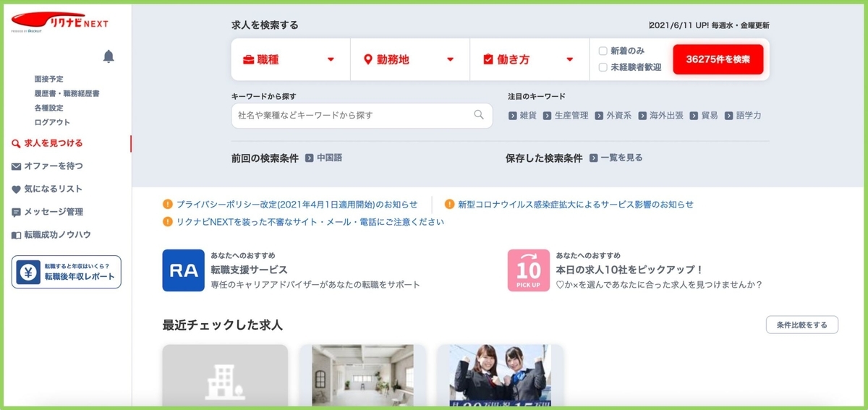Open the job card with building placeholder
Screen dimensions: 868x410
coord(225,376)
